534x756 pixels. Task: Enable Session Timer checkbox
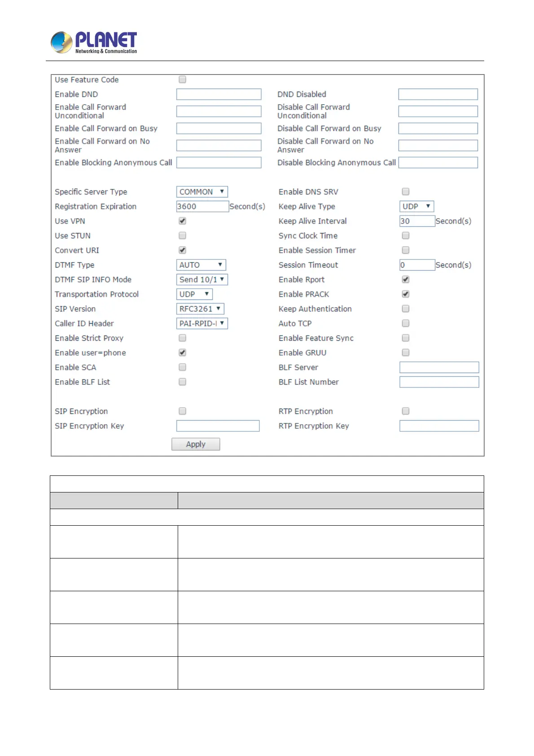[x=406, y=250]
